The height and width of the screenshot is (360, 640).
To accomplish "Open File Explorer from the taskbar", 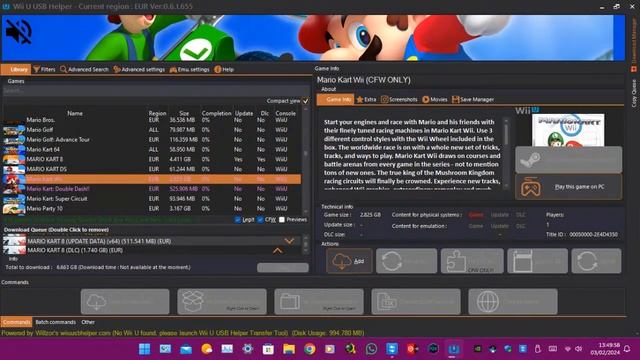I will tap(289, 349).
